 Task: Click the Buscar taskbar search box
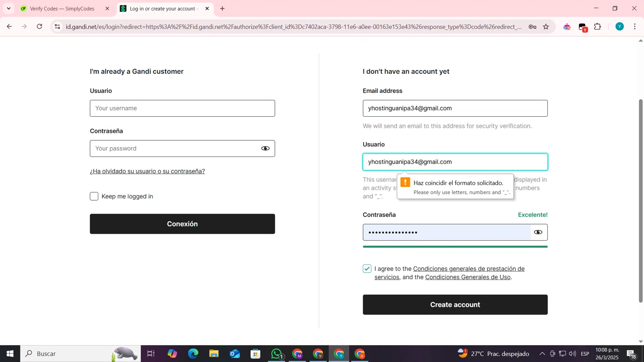point(81,354)
